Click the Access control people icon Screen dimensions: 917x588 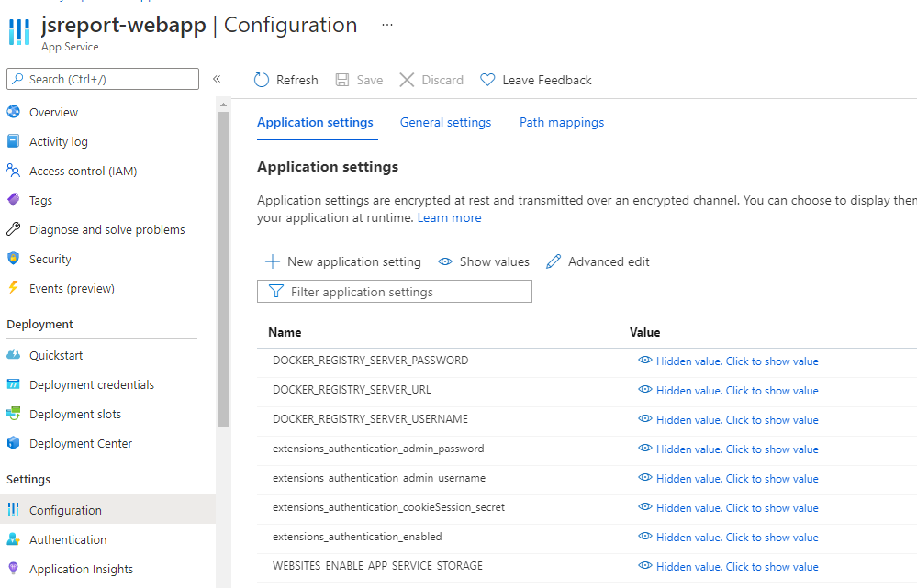(x=14, y=170)
